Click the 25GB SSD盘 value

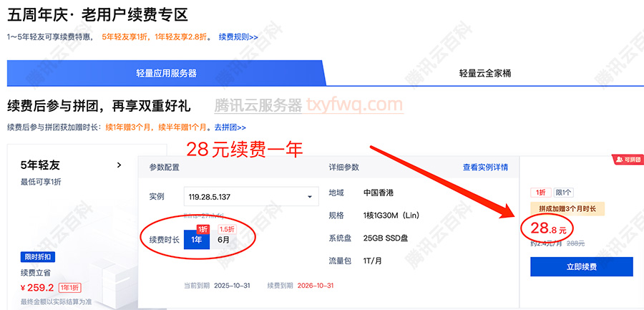click(x=386, y=238)
